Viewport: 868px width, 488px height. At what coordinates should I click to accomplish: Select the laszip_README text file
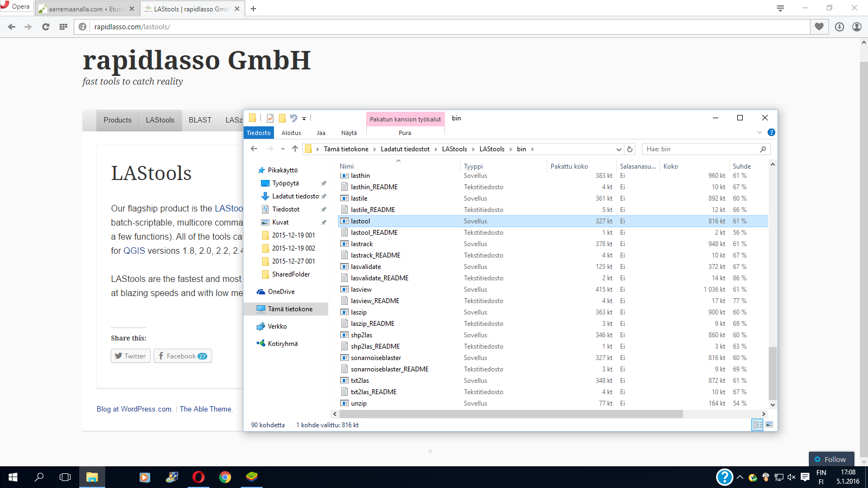tap(372, 324)
